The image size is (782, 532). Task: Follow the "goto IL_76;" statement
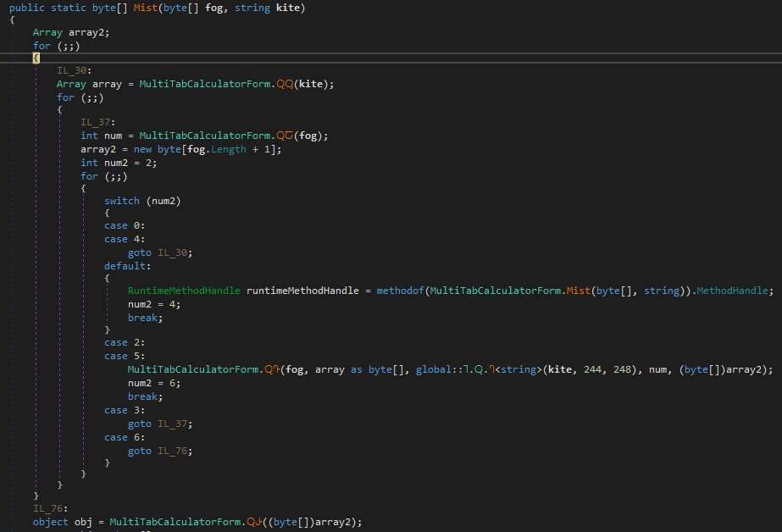160,451
